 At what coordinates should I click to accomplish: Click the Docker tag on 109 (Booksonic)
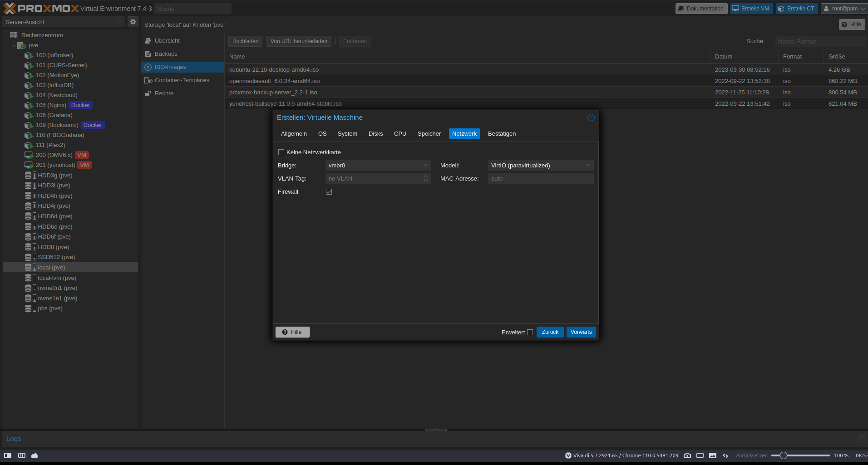click(x=93, y=125)
